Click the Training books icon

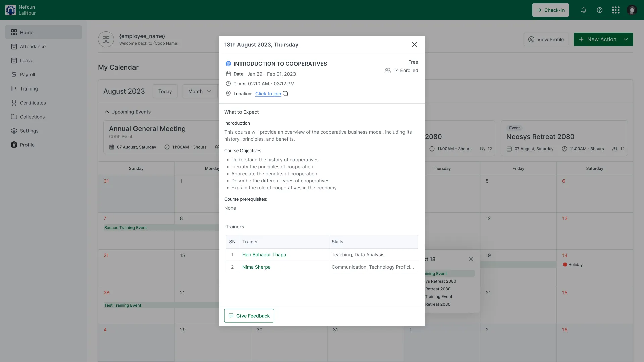pyautogui.click(x=14, y=88)
